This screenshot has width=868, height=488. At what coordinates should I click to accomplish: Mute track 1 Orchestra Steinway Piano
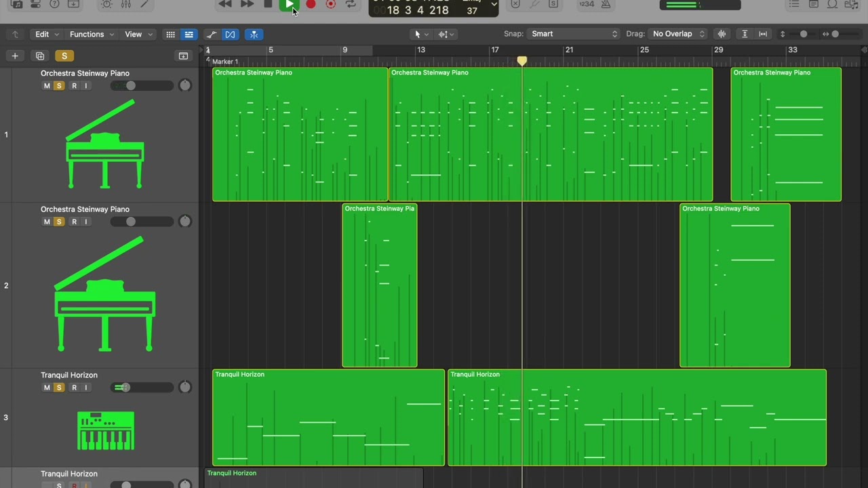point(47,85)
